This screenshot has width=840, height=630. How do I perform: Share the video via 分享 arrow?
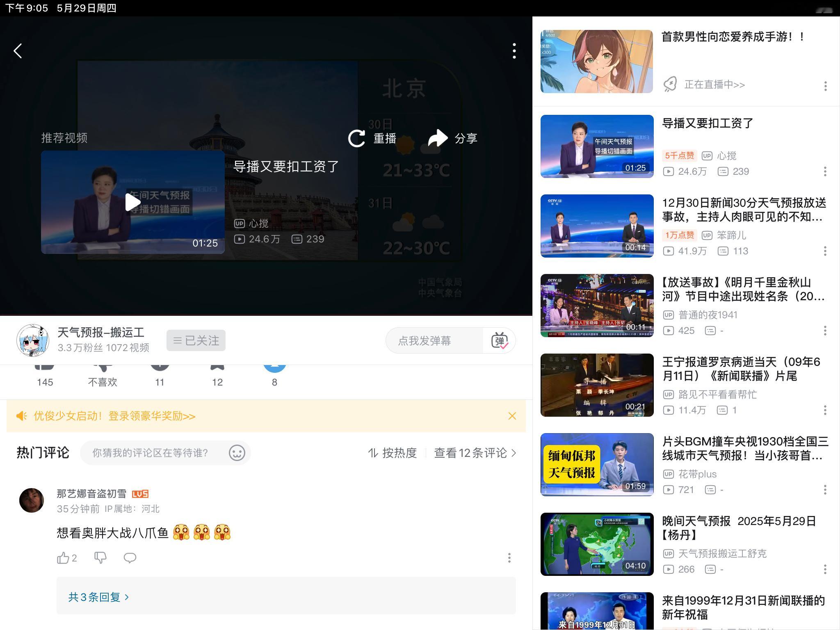[438, 138]
